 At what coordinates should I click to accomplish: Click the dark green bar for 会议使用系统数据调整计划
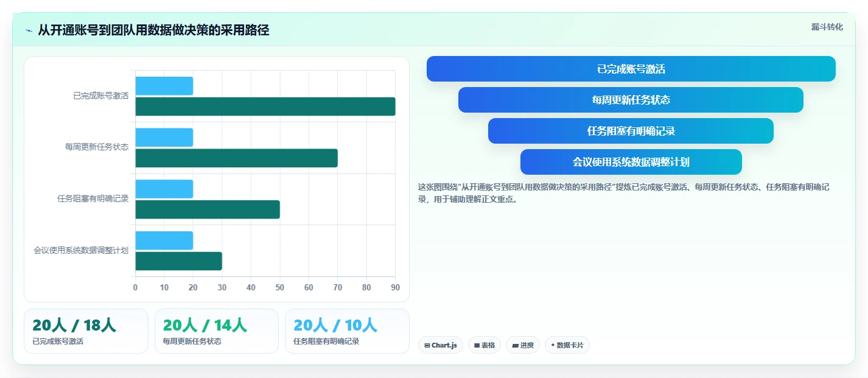178,261
